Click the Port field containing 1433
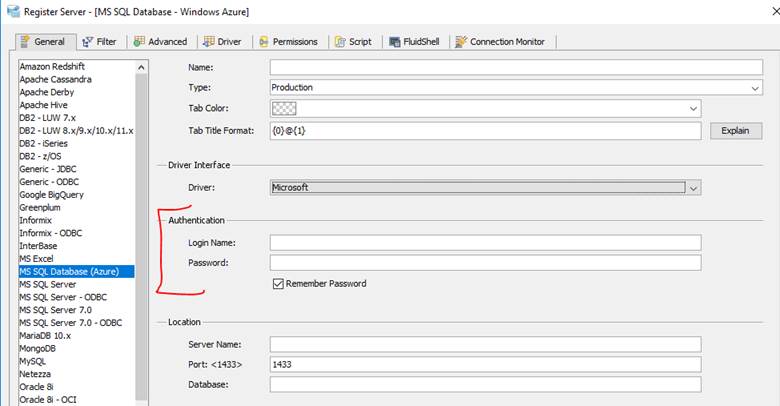This screenshot has height=406, width=780. tap(486, 364)
